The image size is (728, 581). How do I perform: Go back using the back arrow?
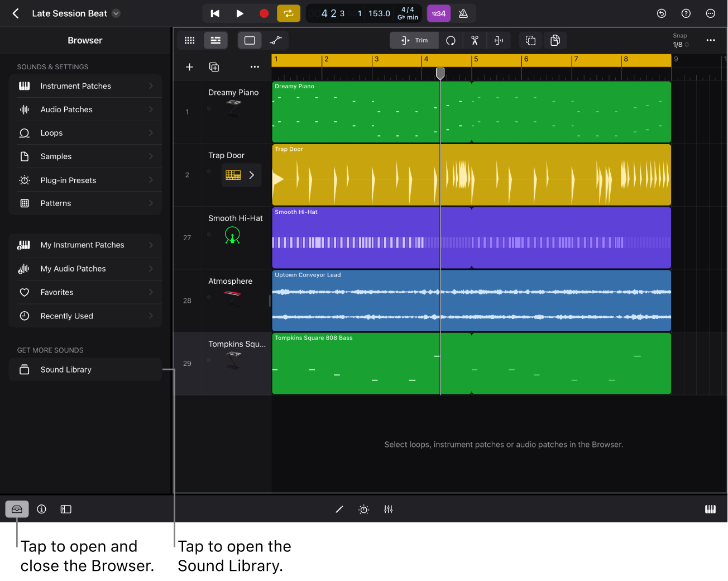(16, 13)
